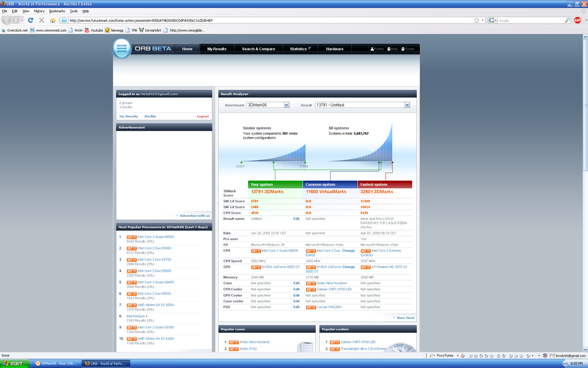Screen dimensions: 588x368
Task: Open the Newegg bookmark
Action: 114,30
